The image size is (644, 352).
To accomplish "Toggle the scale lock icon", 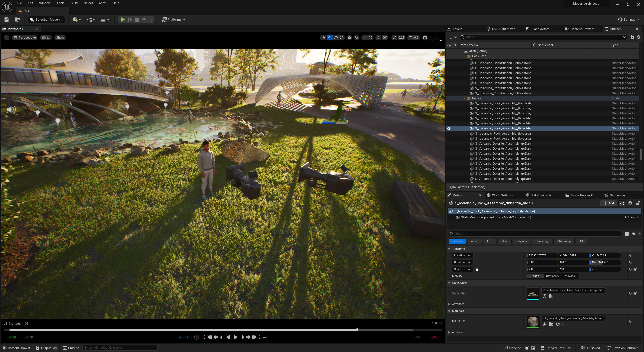I will click(477, 269).
